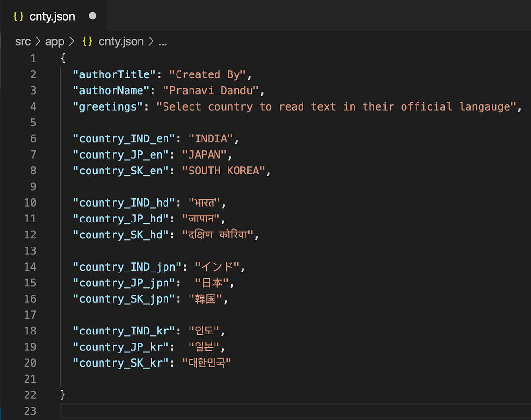This screenshot has height=420, width=531.
Task: Click the "country_SK_kr" key
Action: (121, 363)
